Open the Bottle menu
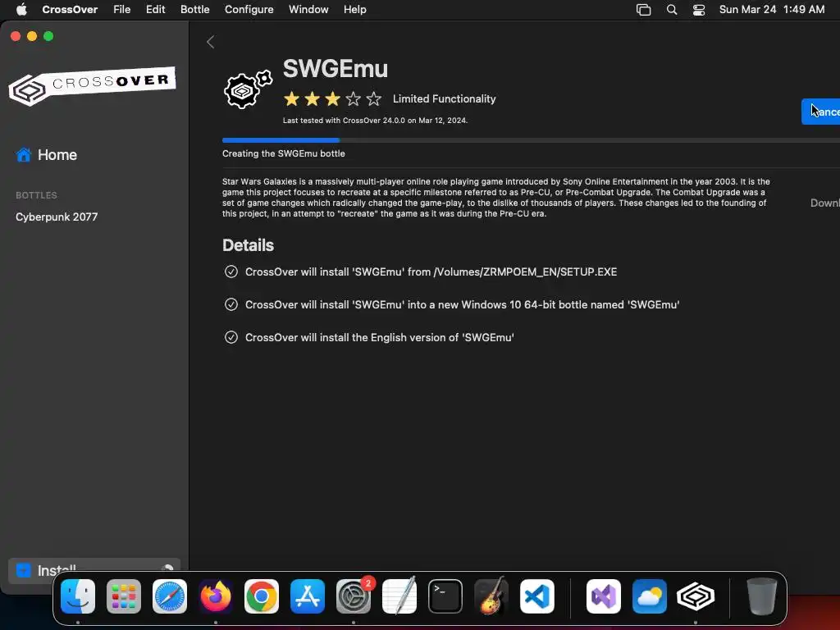840x630 pixels. [x=195, y=10]
